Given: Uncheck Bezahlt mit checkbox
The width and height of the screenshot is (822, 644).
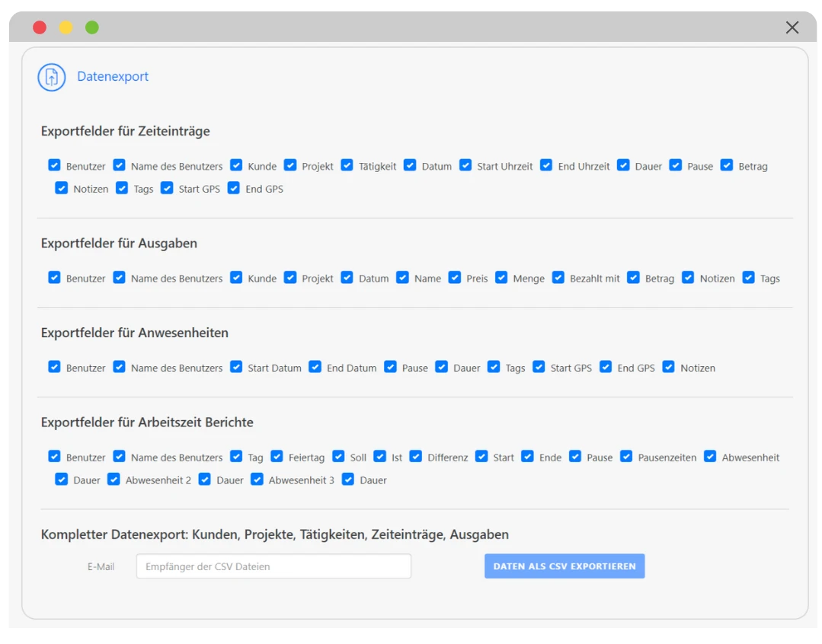Looking at the screenshot, I should click(558, 278).
